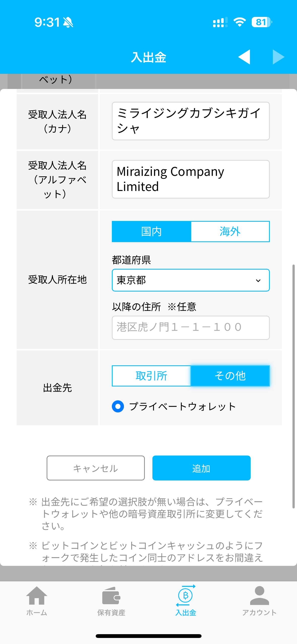Select その他 as withdrawal destination
The height and width of the screenshot is (644, 297).
pos(230,376)
